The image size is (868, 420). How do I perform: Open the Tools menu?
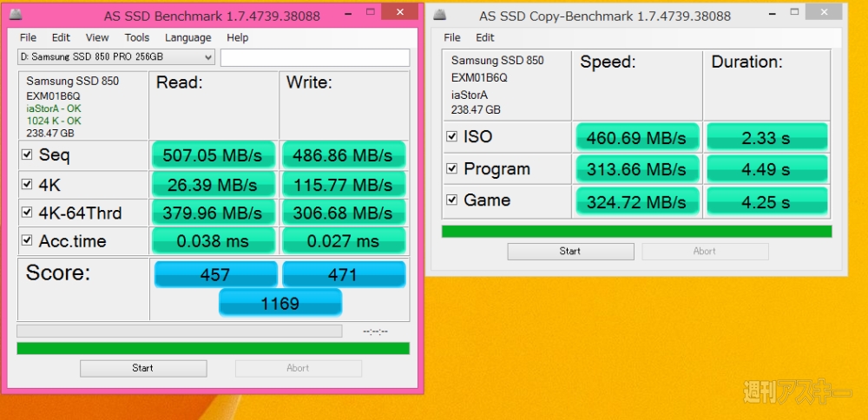pyautogui.click(x=137, y=37)
